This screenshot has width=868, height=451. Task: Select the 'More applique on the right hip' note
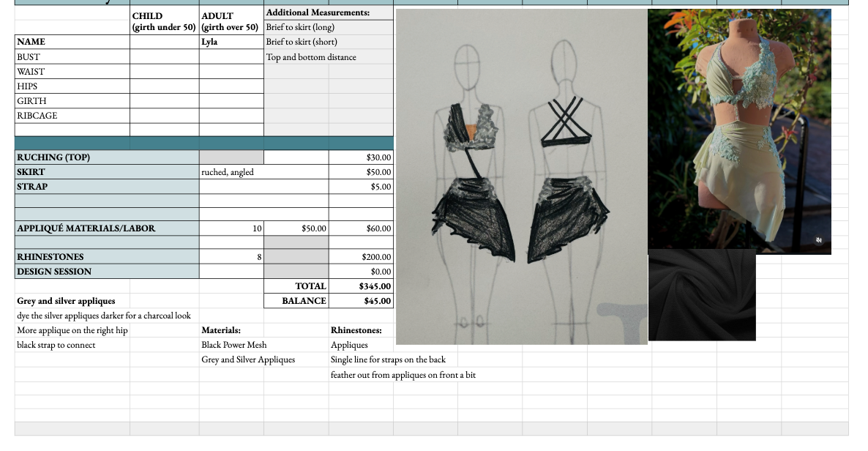point(72,330)
